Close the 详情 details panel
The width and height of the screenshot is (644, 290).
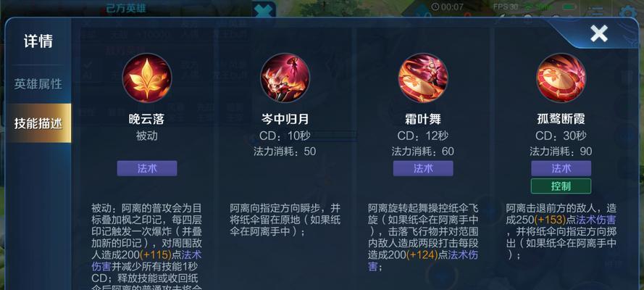(599, 33)
